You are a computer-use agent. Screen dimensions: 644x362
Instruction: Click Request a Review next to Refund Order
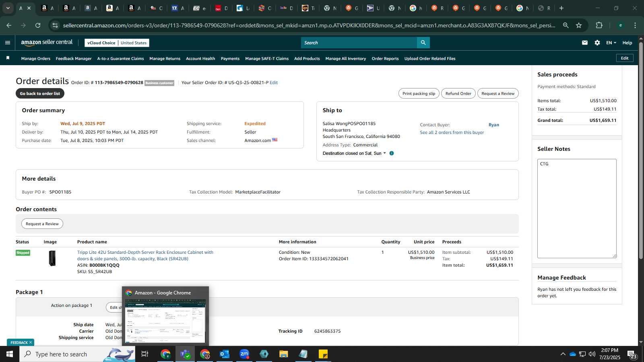click(498, 93)
